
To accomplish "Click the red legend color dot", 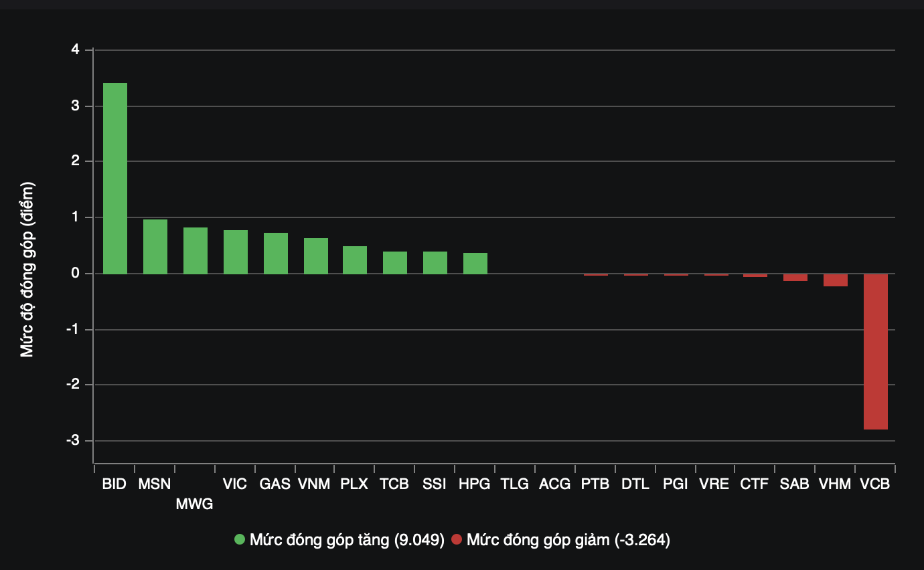I will [x=457, y=540].
